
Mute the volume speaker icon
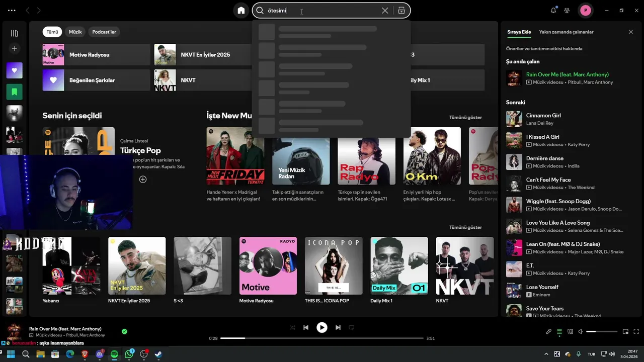coord(580,332)
